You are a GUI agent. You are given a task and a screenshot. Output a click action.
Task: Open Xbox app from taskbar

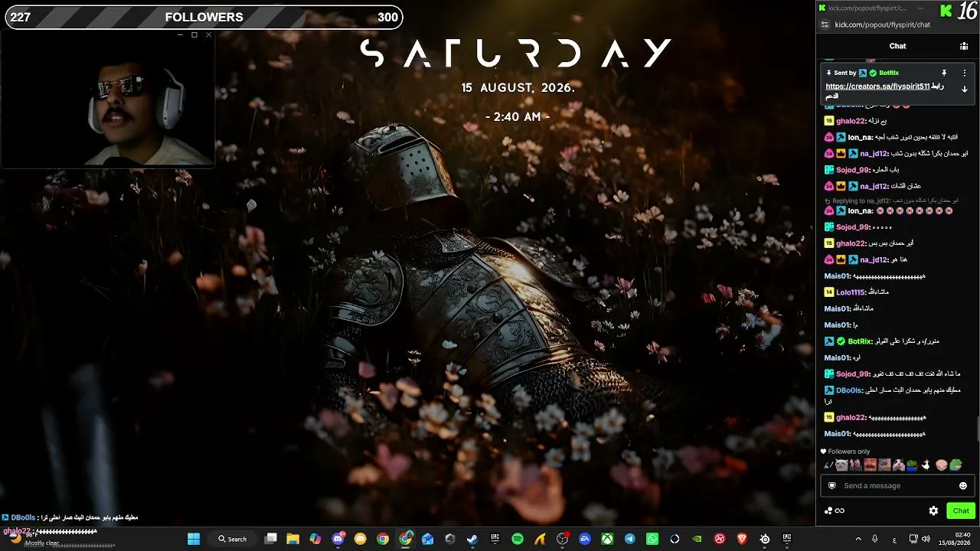(607, 539)
